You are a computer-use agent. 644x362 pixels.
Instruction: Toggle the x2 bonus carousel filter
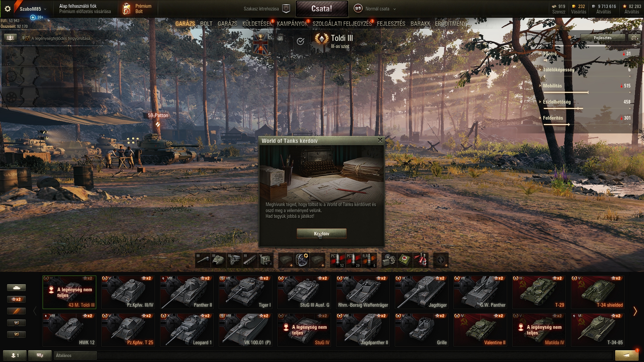click(x=16, y=299)
